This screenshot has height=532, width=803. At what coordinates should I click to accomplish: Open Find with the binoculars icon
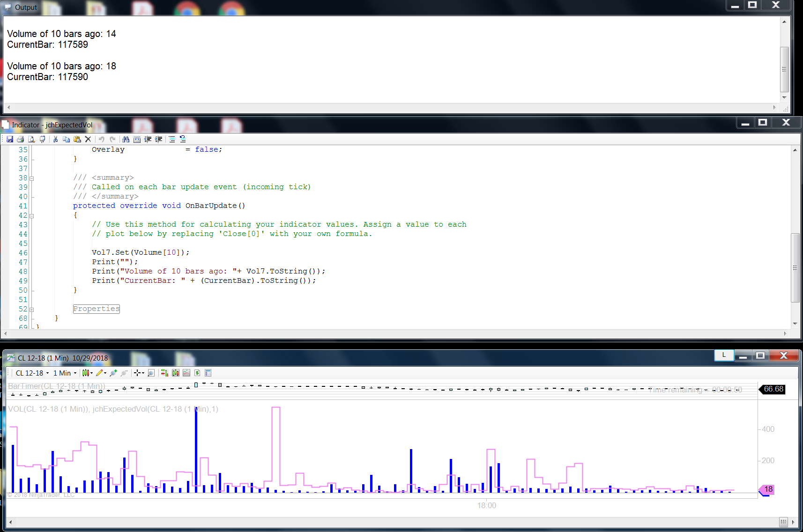coord(126,139)
